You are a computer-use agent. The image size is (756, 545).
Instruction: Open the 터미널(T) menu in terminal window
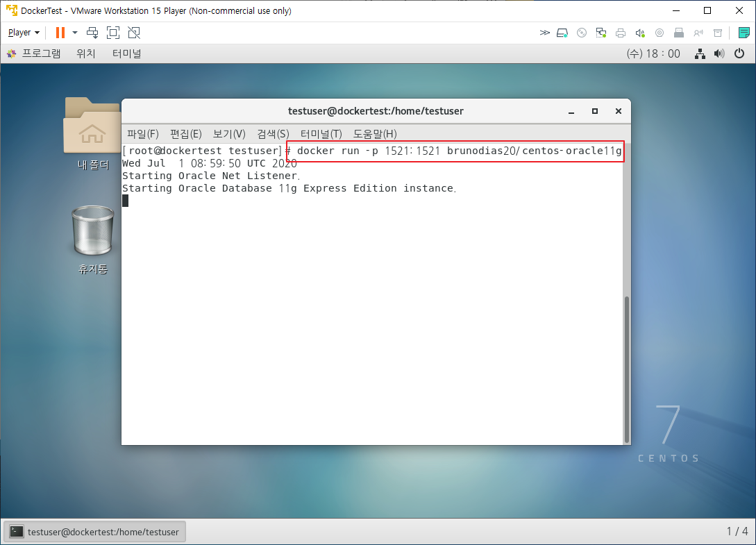click(321, 133)
